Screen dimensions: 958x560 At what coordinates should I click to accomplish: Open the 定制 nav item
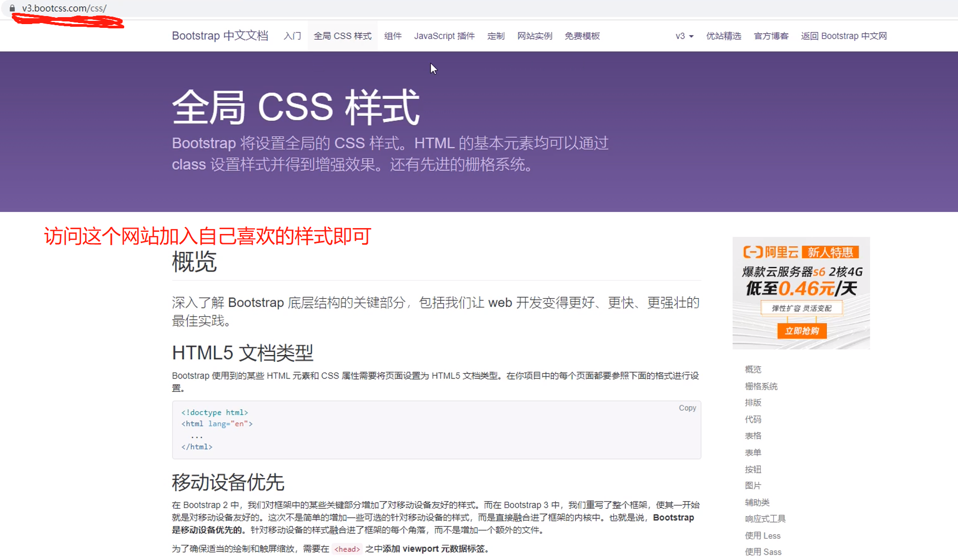496,36
